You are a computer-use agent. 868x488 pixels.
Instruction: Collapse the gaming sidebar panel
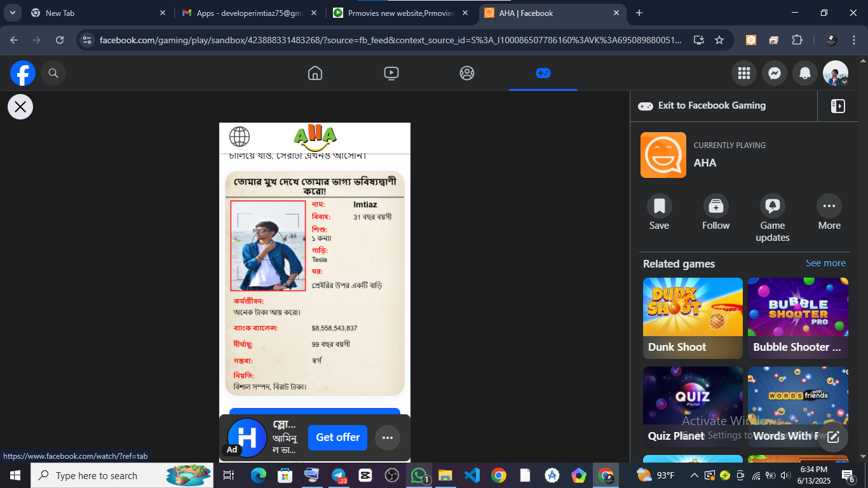[837, 105]
